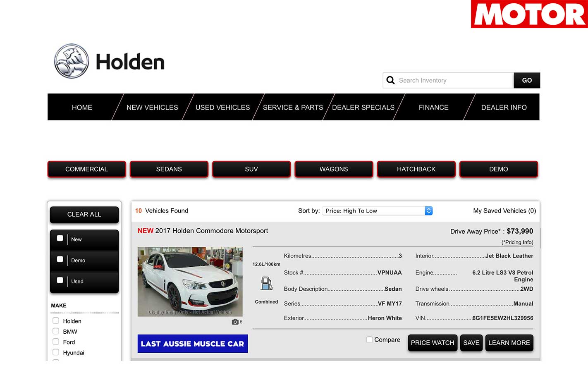Filter by HATCHBACK category
The width and height of the screenshot is (588, 392).
[x=416, y=169]
